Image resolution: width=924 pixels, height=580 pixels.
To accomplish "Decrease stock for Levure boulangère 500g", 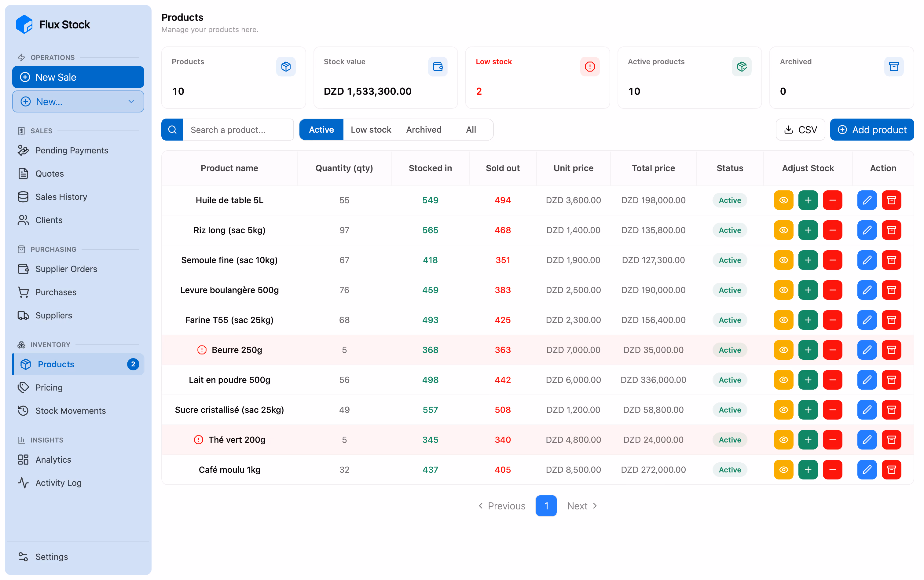I will point(832,290).
